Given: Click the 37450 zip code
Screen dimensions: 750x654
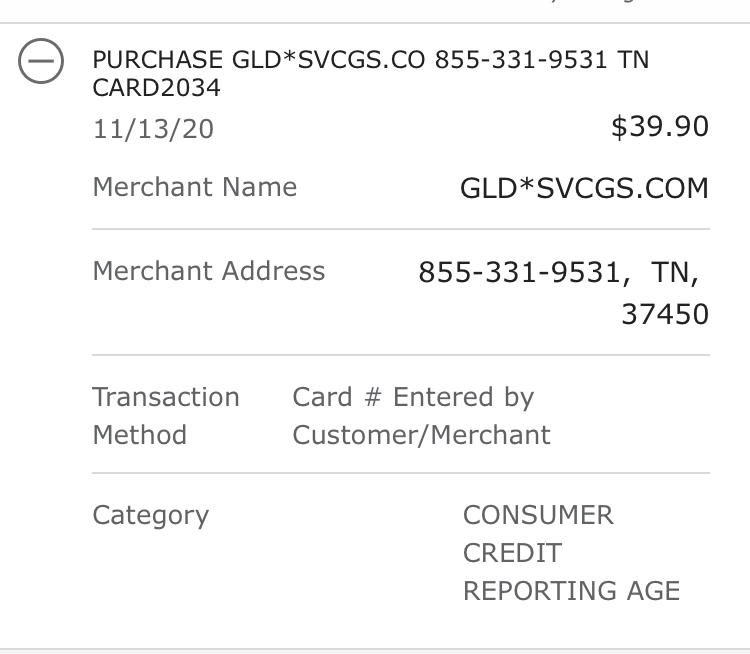Looking at the screenshot, I should [665, 314].
